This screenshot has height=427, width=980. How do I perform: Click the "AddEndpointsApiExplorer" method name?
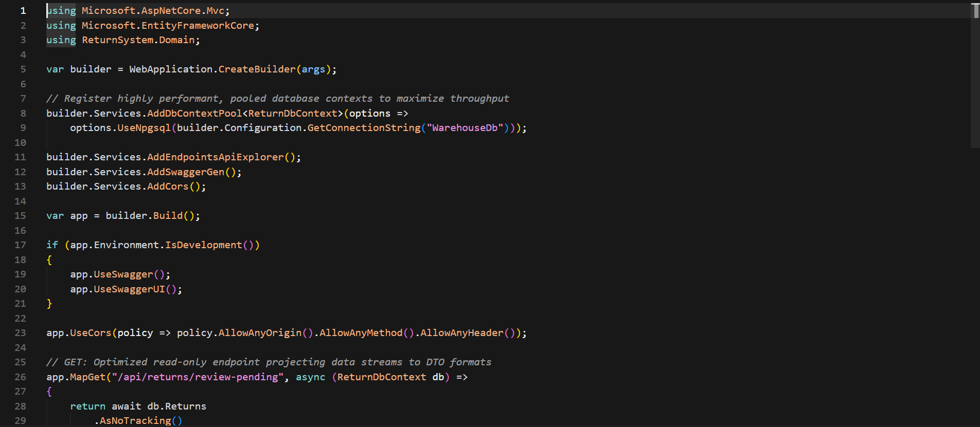(216, 157)
